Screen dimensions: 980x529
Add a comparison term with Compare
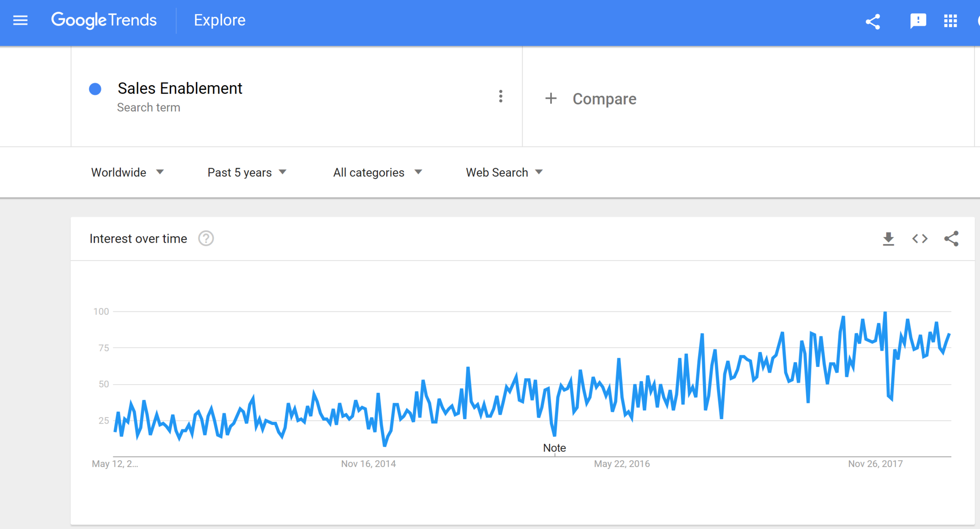tap(604, 99)
